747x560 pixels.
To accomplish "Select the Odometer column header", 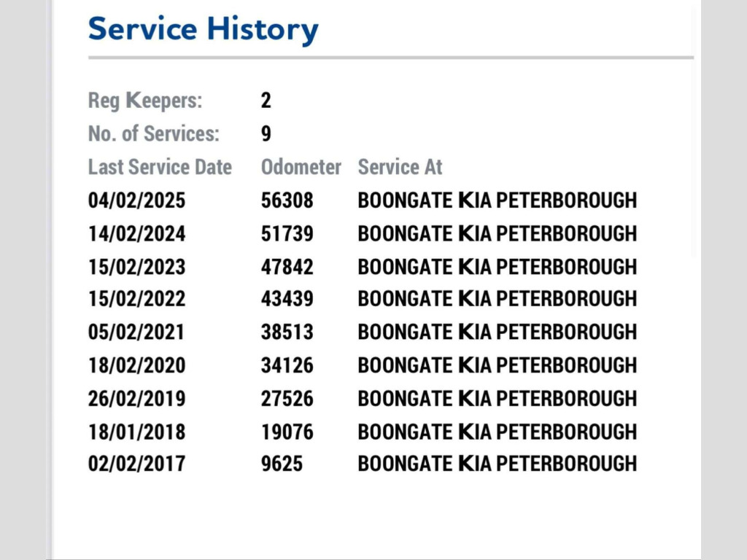I will pyautogui.click(x=301, y=167).
